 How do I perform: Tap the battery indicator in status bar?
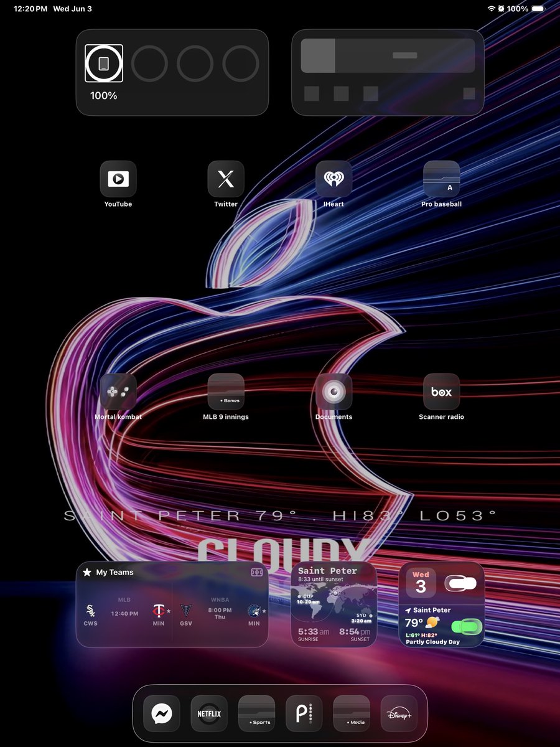pyautogui.click(x=538, y=9)
